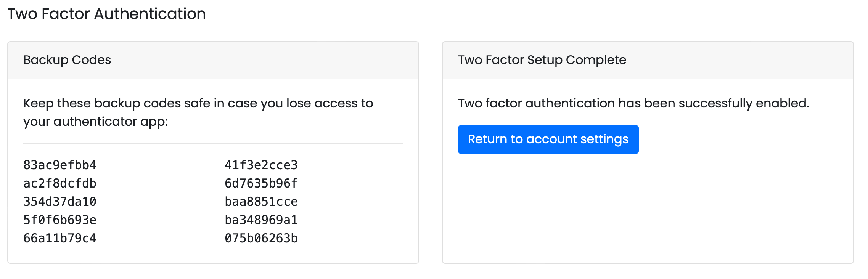Click backup code ac2f8dcfdb
This screenshot has height=279, width=868.
(x=60, y=183)
